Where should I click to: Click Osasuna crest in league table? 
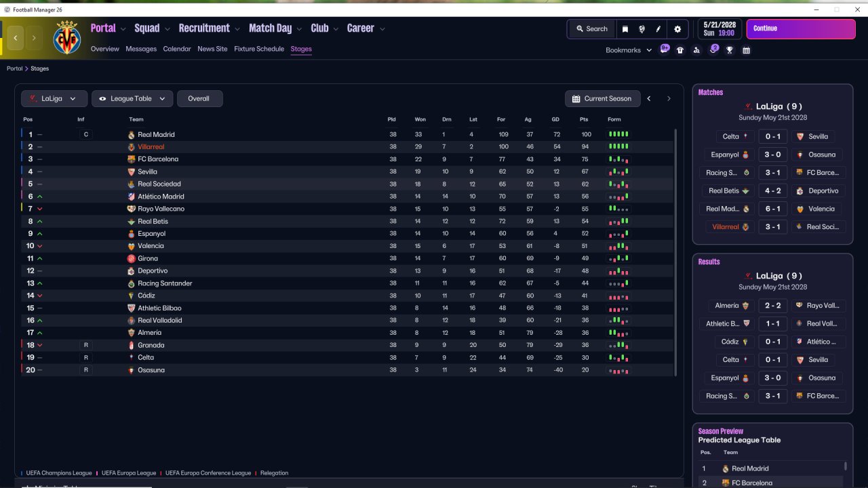132,370
